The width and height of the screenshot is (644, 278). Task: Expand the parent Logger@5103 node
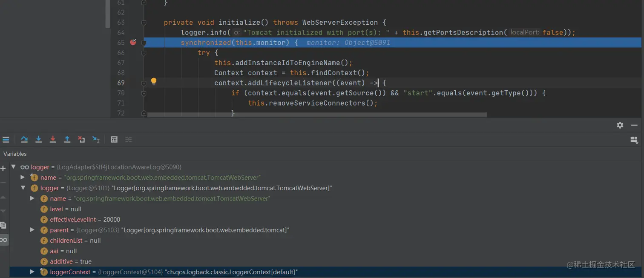[32, 230]
